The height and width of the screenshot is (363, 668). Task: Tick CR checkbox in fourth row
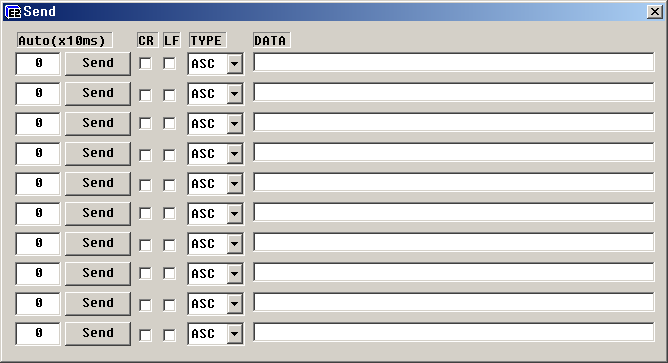tap(145, 155)
